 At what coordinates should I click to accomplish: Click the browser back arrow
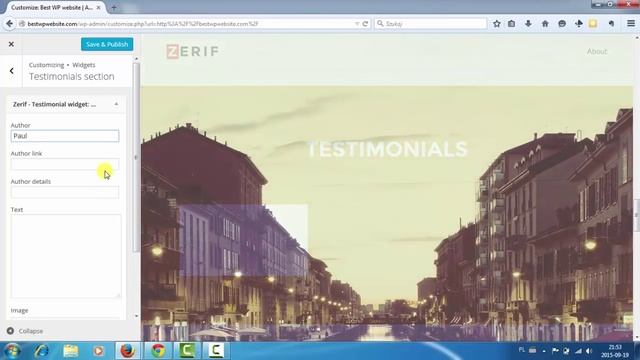[x=9, y=24]
